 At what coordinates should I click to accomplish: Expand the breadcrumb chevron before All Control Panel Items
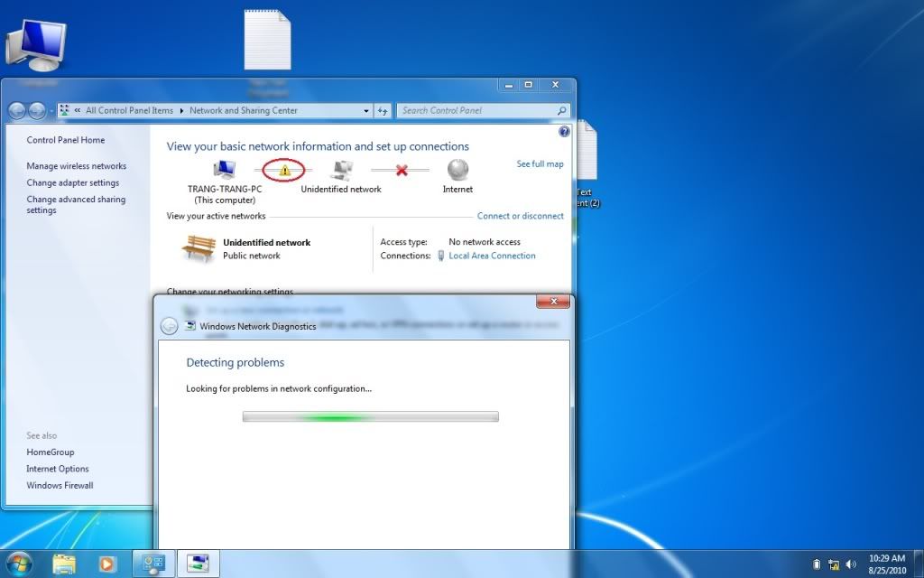[x=78, y=110]
